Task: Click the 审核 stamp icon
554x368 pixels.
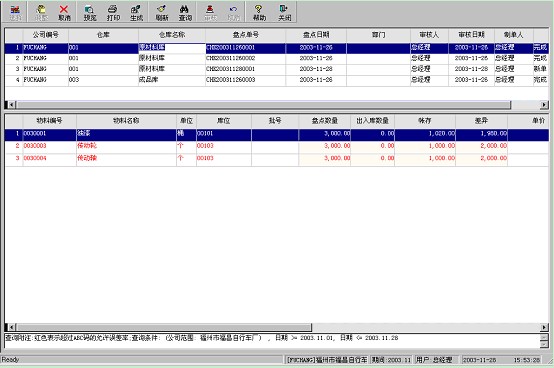Action: (x=211, y=13)
